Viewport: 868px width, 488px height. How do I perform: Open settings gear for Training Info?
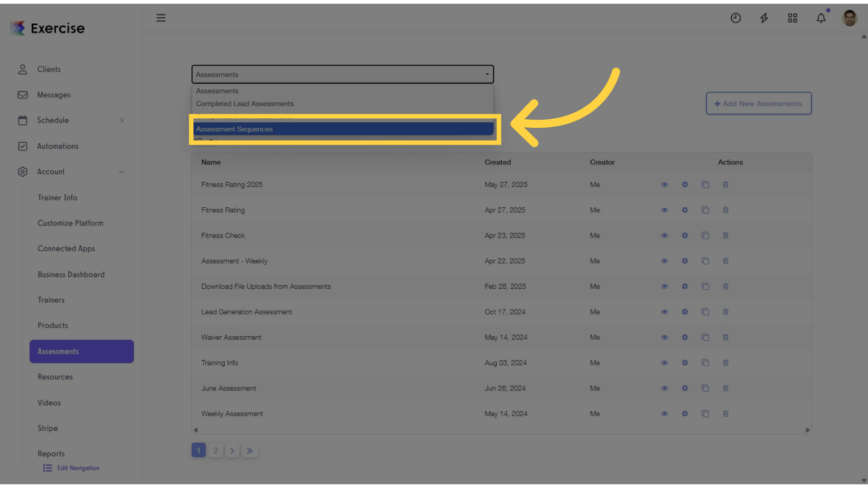point(685,363)
